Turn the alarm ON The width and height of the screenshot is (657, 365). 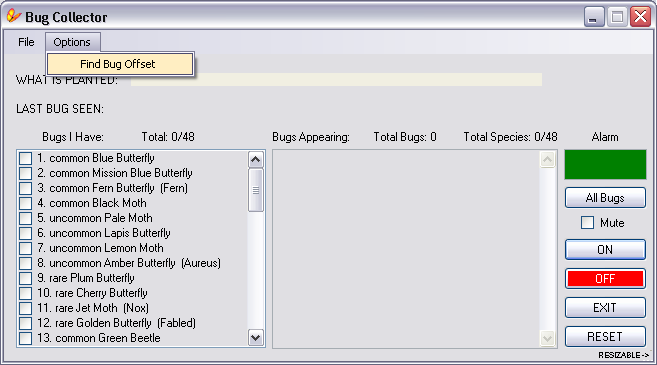pyautogui.click(x=605, y=250)
